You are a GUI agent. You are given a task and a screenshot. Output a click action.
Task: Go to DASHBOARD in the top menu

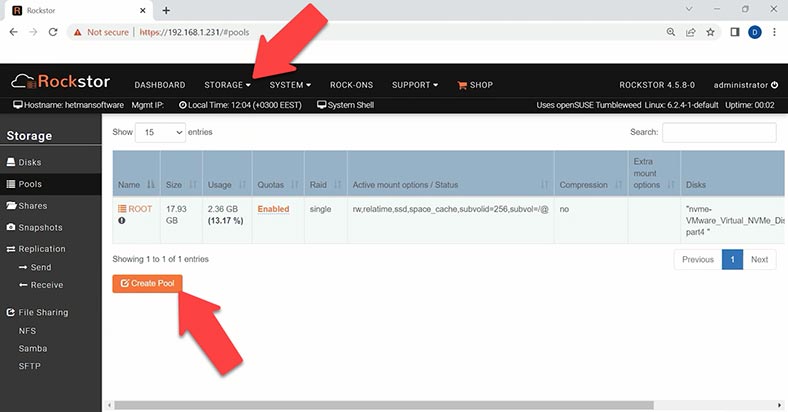160,85
